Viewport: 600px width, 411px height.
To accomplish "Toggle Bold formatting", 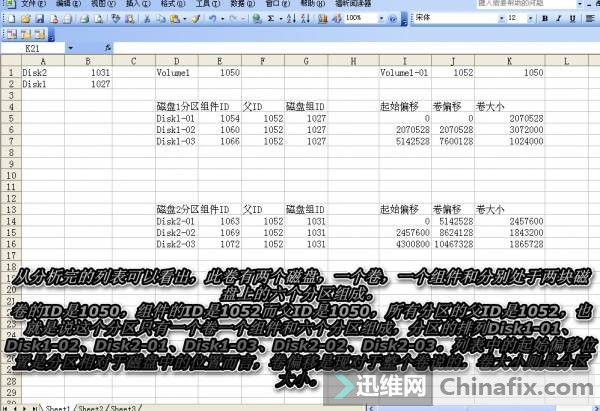I will tap(545, 18).
